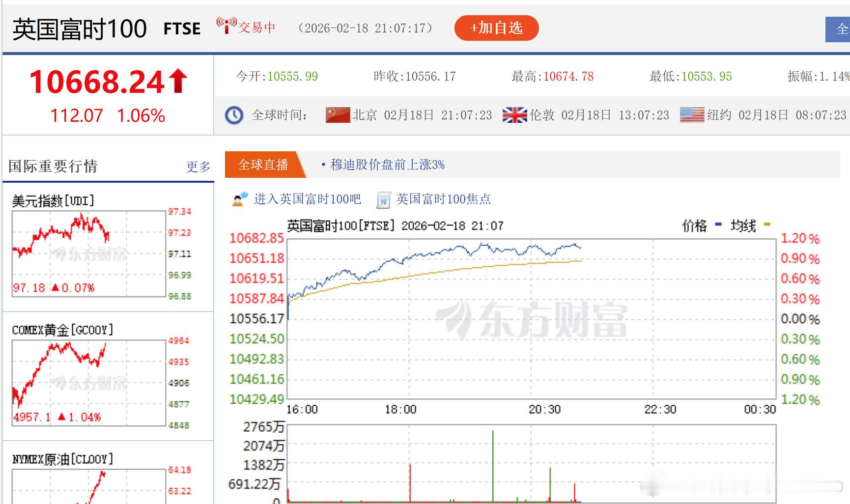Click the UK flag icon for 伦敦 time
The height and width of the screenshot is (504, 850).
[x=514, y=115]
